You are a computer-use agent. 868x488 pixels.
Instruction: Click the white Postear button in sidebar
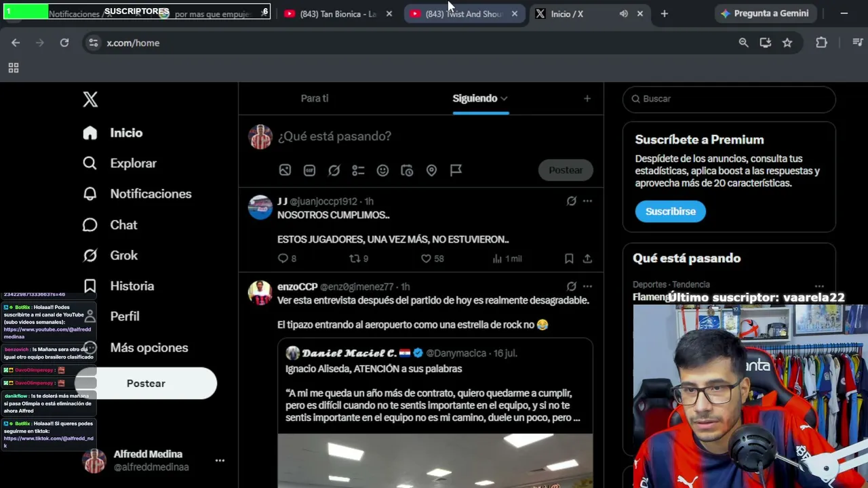pos(146,384)
